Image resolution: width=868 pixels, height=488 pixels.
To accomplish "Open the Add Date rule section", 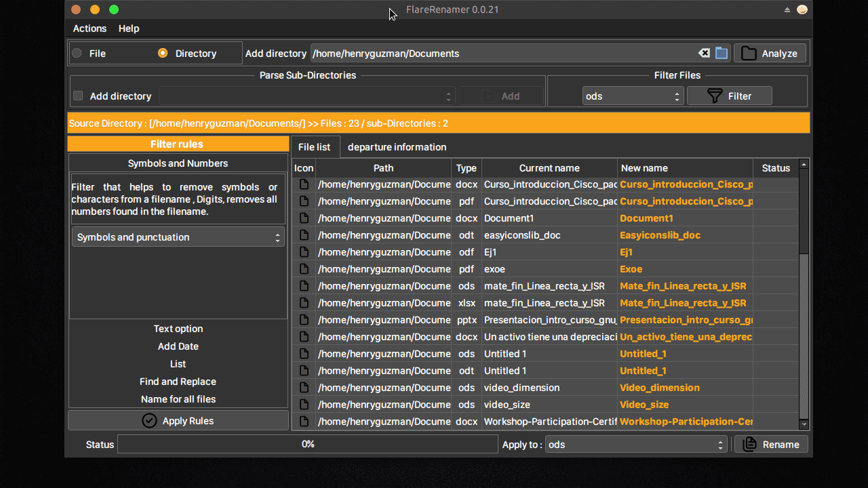I will [178, 346].
